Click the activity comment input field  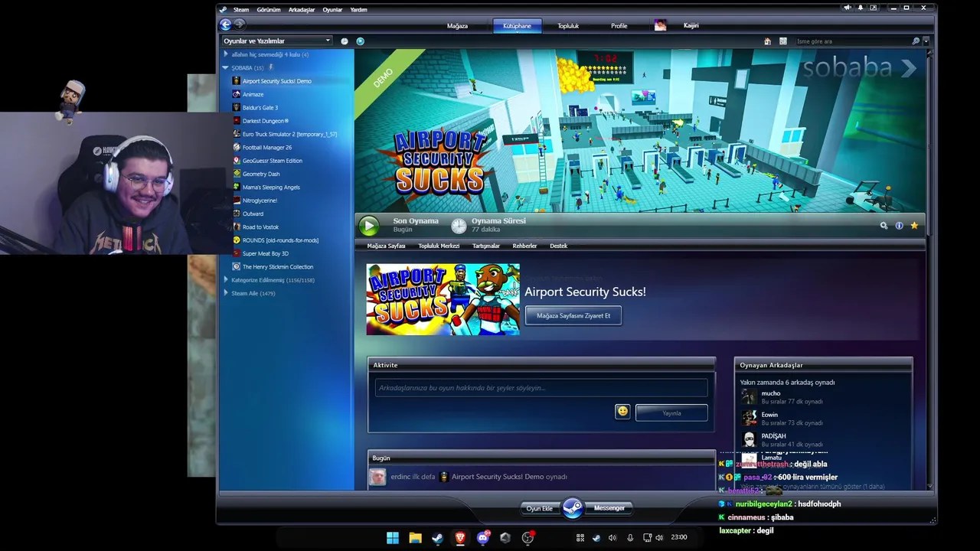tap(541, 388)
